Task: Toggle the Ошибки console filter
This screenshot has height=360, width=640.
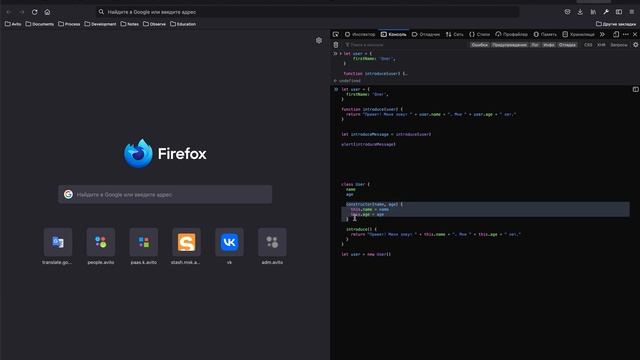Action: pos(479,45)
